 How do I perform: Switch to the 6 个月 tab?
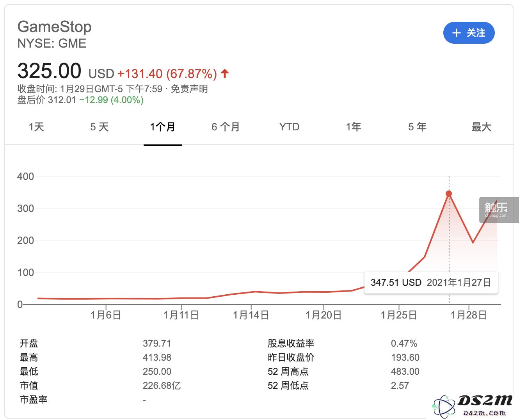click(x=226, y=127)
